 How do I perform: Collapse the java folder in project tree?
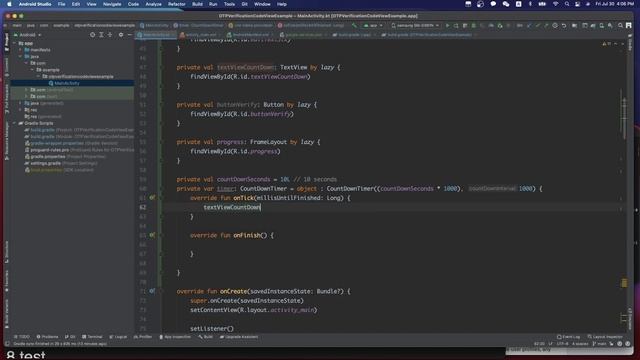21,56
